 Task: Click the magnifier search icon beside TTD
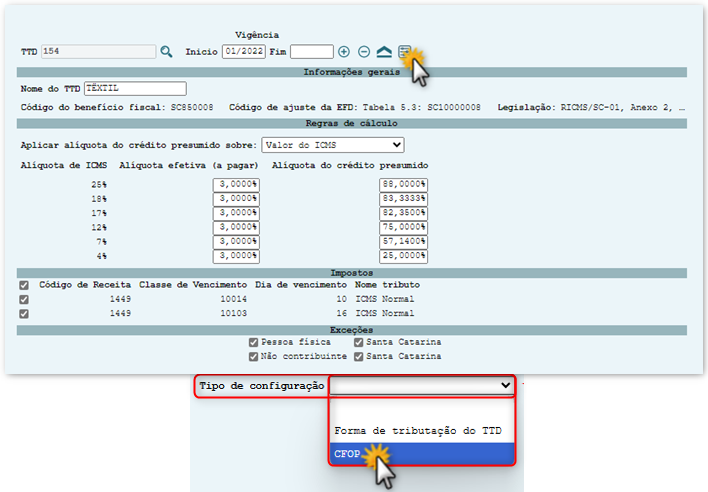(x=167, y=51)
